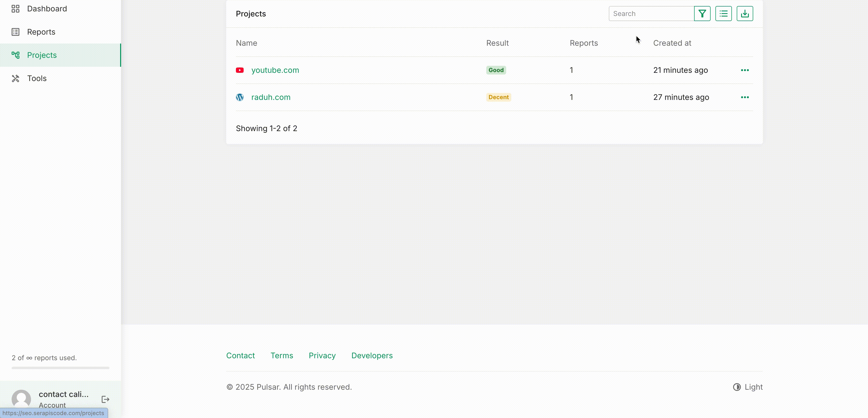Click the theme contrast icon near Light
Screen dimensions: 868x418
point(737,387)
